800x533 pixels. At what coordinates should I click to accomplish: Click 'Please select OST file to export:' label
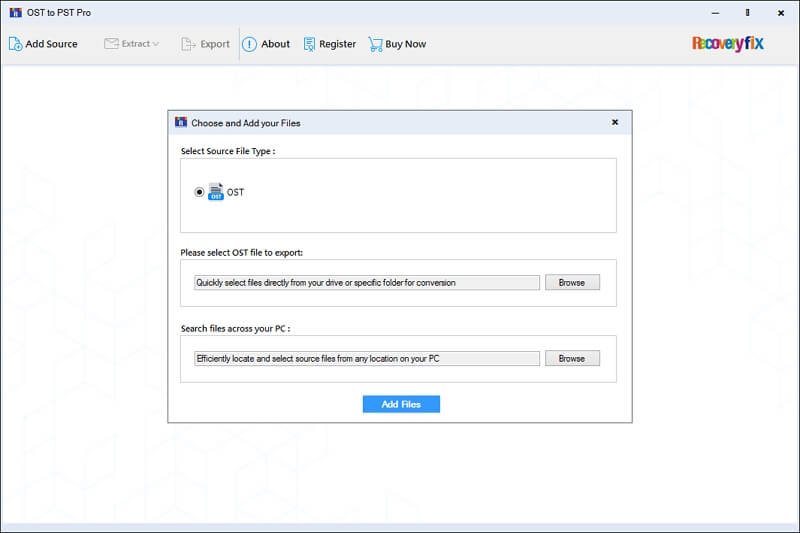[241, 252]
